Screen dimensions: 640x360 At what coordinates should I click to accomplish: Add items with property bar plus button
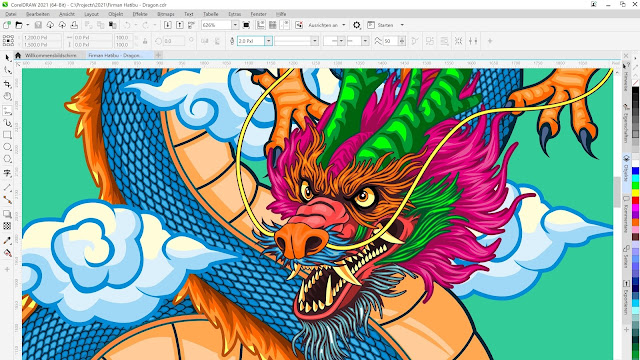490,41
